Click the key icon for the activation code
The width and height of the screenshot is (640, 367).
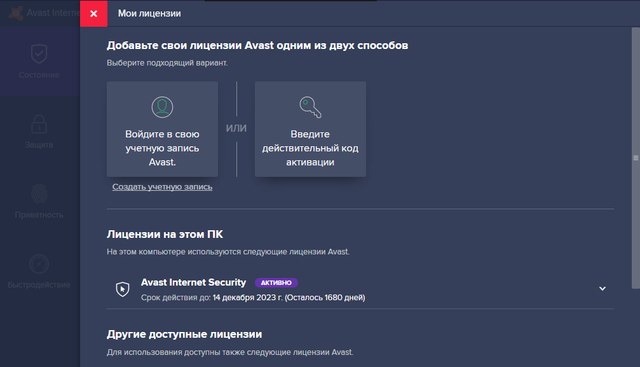(310, 107)
